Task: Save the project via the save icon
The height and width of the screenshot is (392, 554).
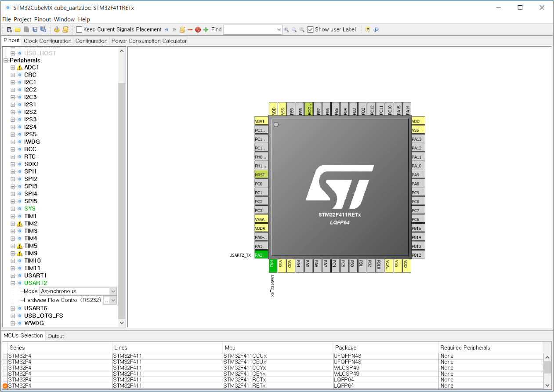Action: coord(35,29)
